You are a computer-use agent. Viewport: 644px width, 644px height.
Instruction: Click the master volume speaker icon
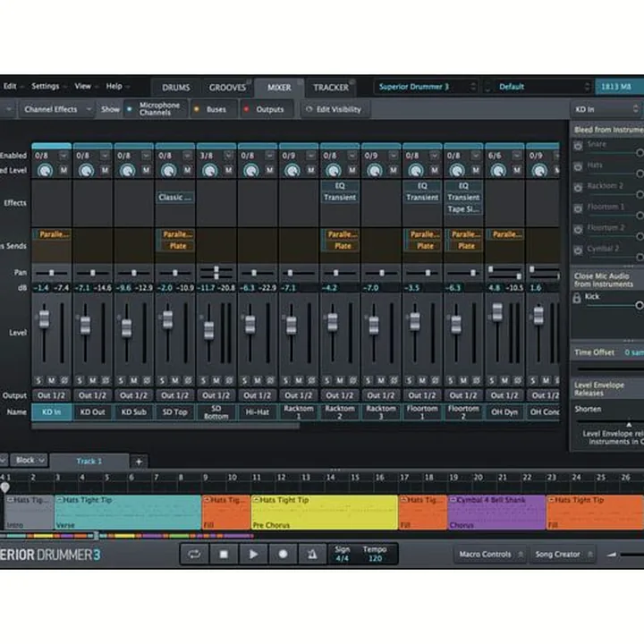pos(612,555)
